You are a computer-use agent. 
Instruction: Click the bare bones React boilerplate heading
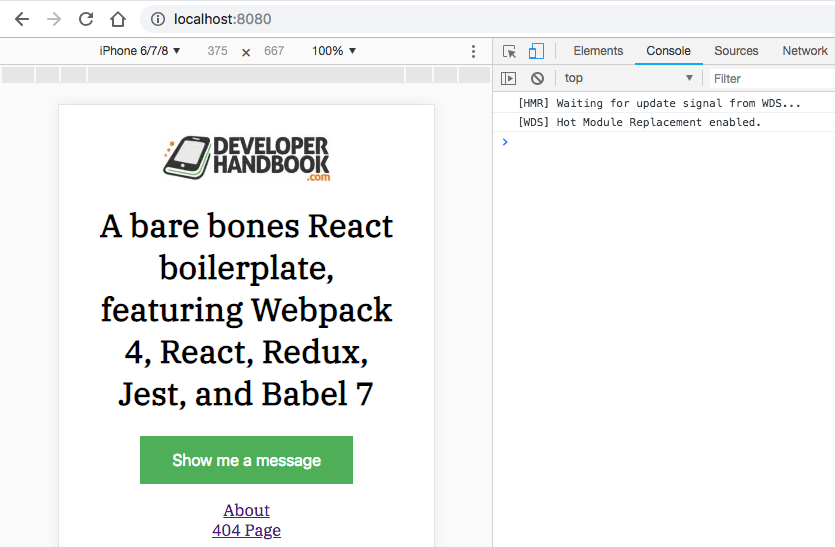pyautogui.click(x=247, y=310)
